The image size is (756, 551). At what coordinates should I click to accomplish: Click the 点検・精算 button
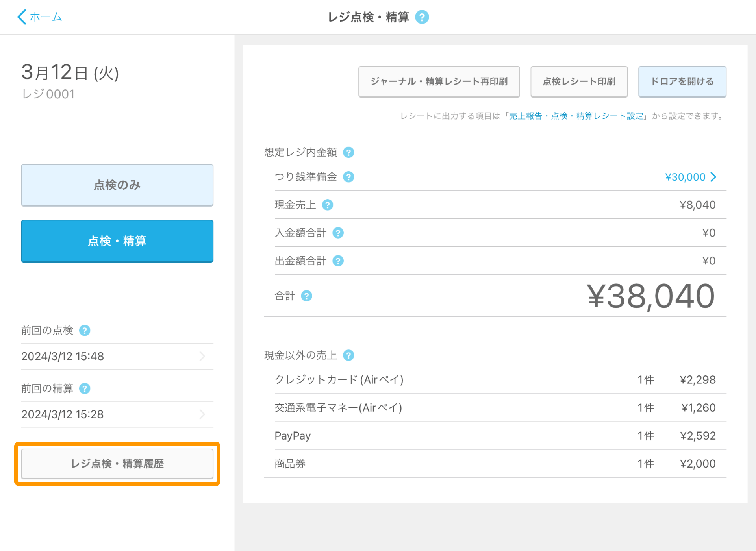117,241
